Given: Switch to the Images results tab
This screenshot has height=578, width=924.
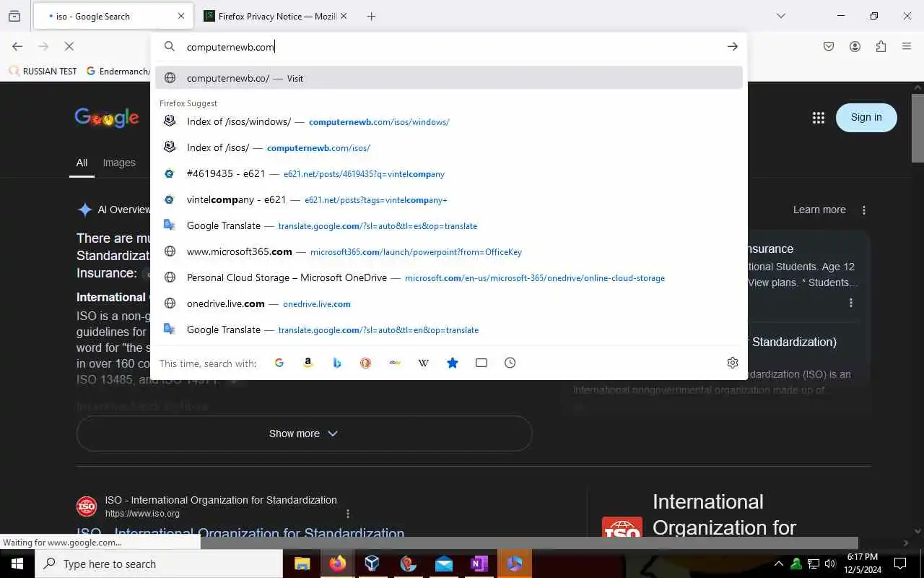Looking at the screenshot, I should click(119, 163).
